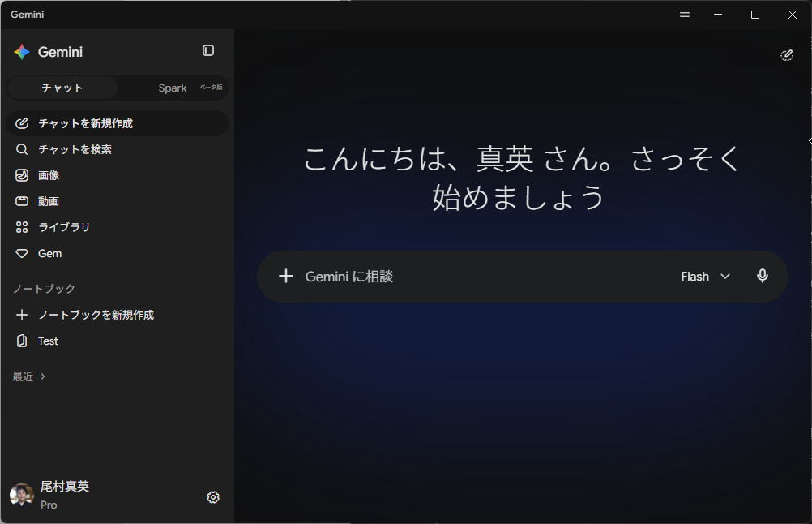The width and height of the screenshot is (812, 524).
Task: Switch to the Spark tab
Action: click(173, 88)
